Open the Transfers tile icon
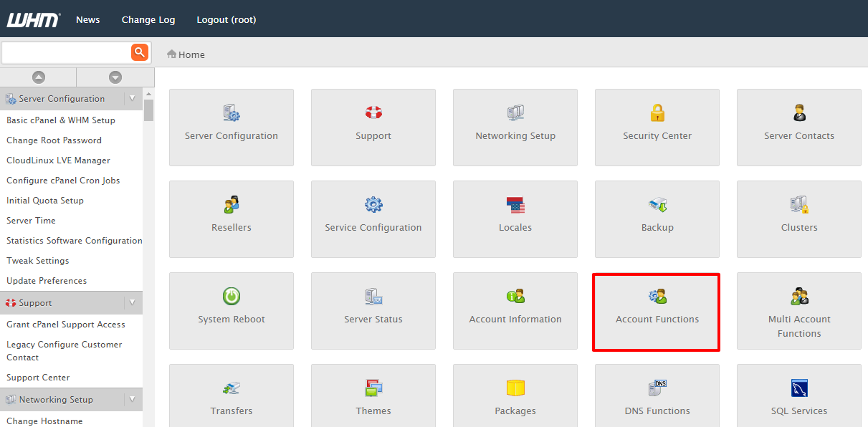Image resolution: width=868 pixels, height=427 pixels. pyautogui.click(x=232, y=388)
